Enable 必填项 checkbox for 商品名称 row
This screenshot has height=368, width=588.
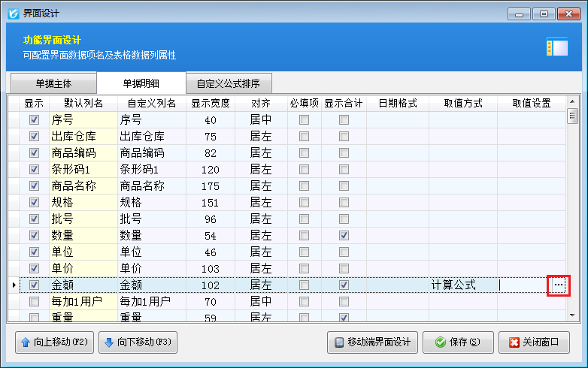coord(304,186)
